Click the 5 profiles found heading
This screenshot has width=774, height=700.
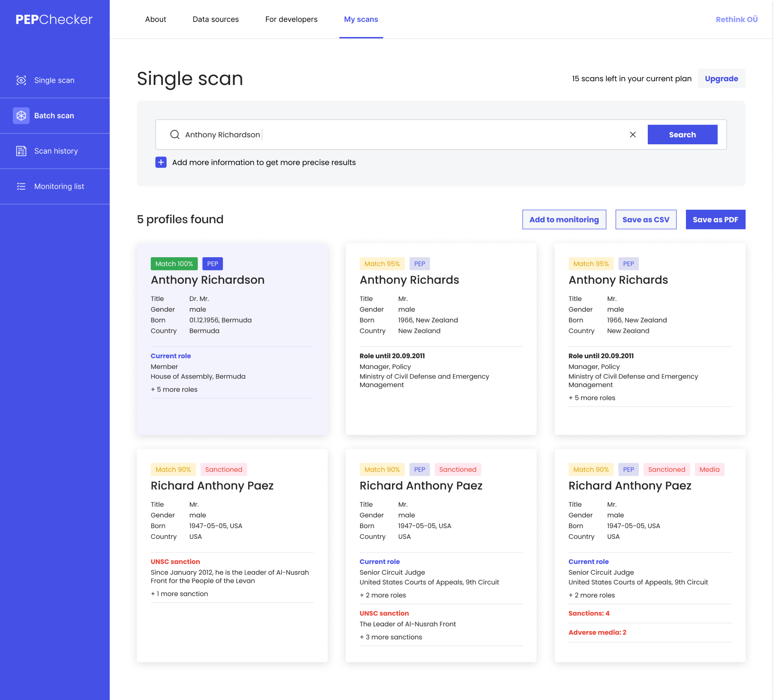click(x=180, y=219)
